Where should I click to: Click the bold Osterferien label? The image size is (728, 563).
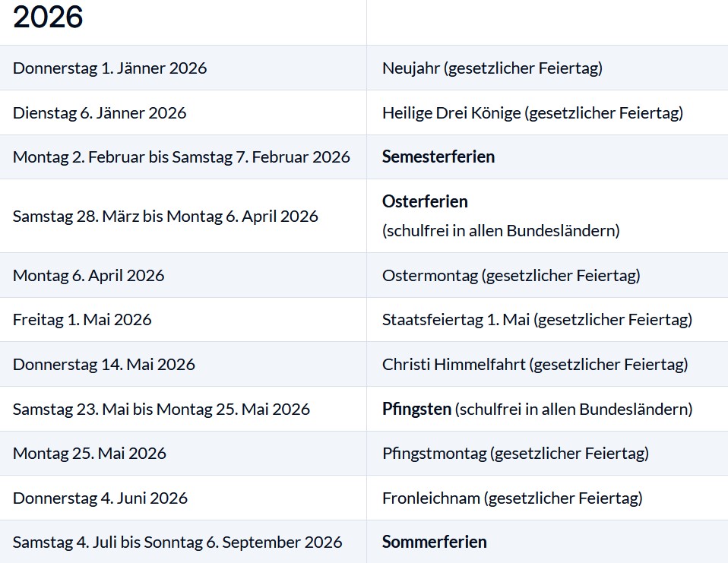coord(425,202)
